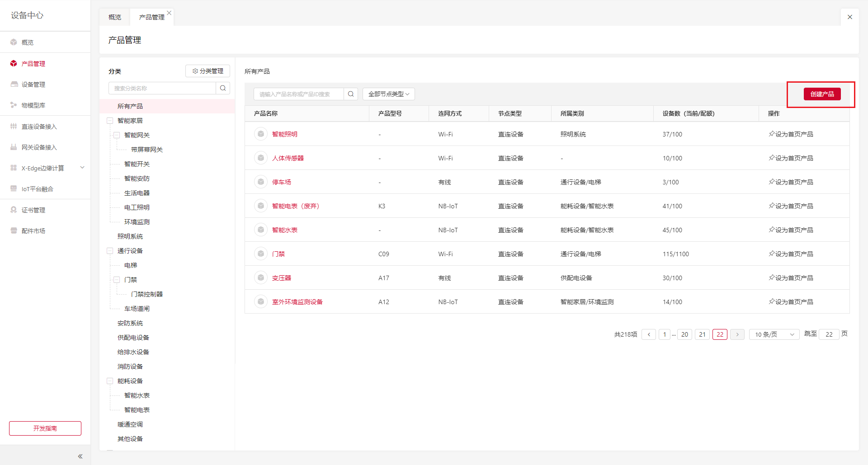Click the 变压器 product thumbnail icon
The height and width of the screenshot is (465, 868).
click(x=261, y=278)
